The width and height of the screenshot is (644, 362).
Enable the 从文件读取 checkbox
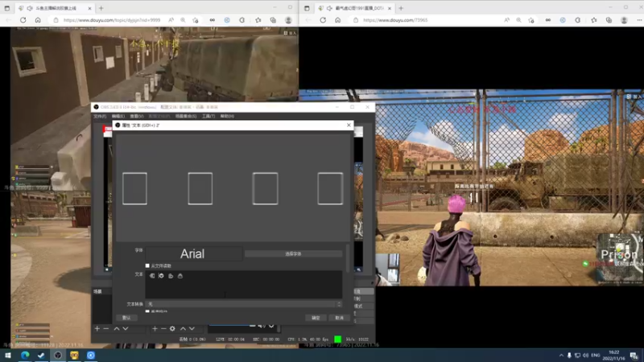click(147, 265)
